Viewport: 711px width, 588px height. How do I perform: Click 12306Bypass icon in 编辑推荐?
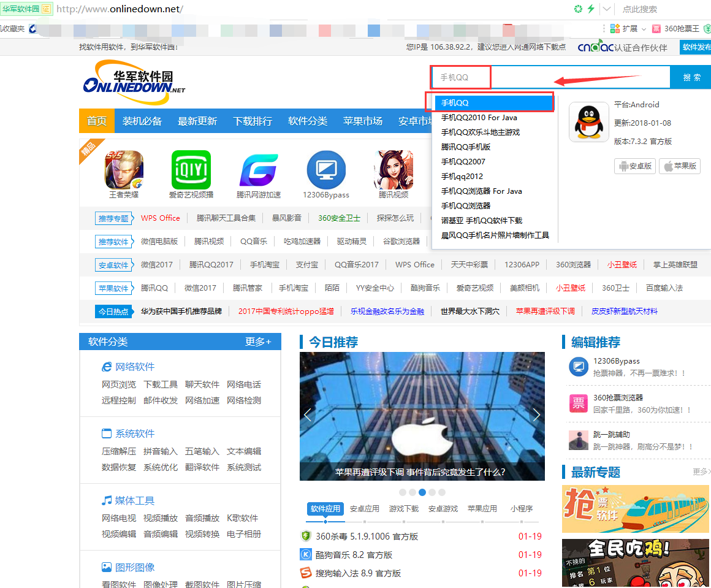click(579, 367)
